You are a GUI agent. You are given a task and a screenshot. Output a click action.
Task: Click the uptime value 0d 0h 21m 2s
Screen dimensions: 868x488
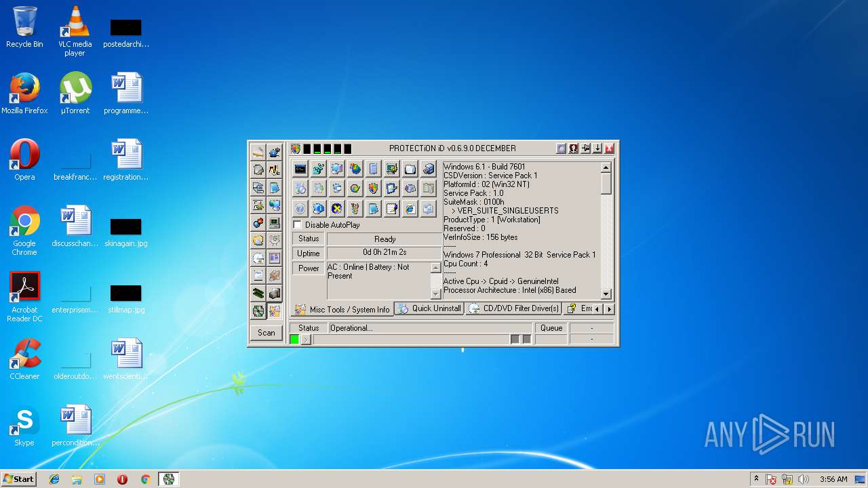click(x=384, y=253)
